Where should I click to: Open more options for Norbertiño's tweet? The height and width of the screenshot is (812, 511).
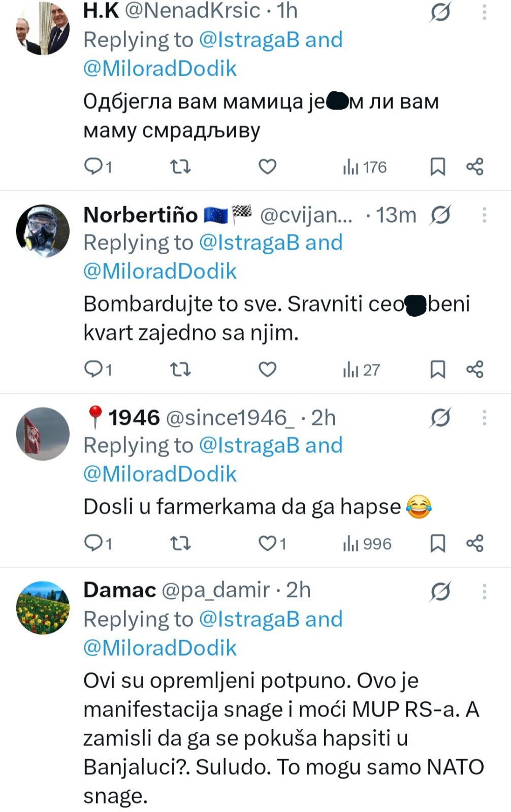(484, 215)
